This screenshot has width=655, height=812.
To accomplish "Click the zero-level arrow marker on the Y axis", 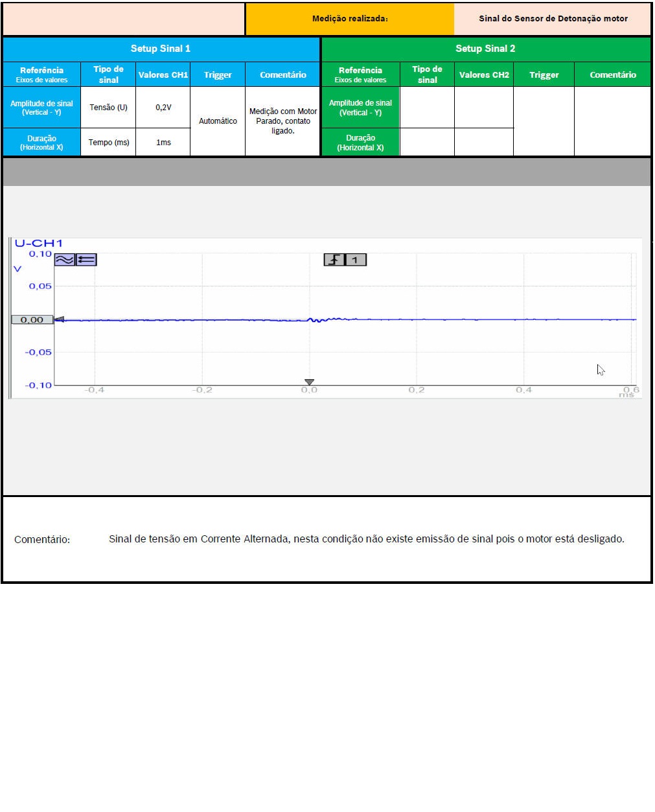I will [x=59, y=319].
